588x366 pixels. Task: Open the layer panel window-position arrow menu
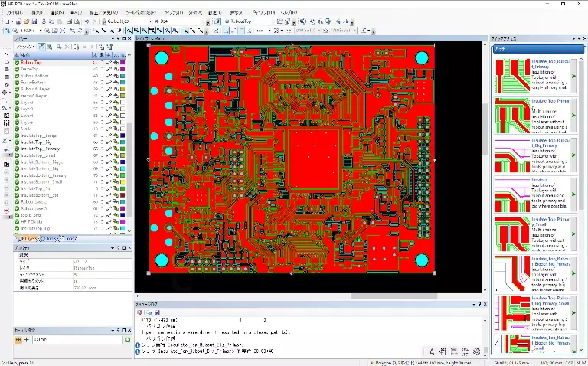pyautogui.click(x=113, y=38)
